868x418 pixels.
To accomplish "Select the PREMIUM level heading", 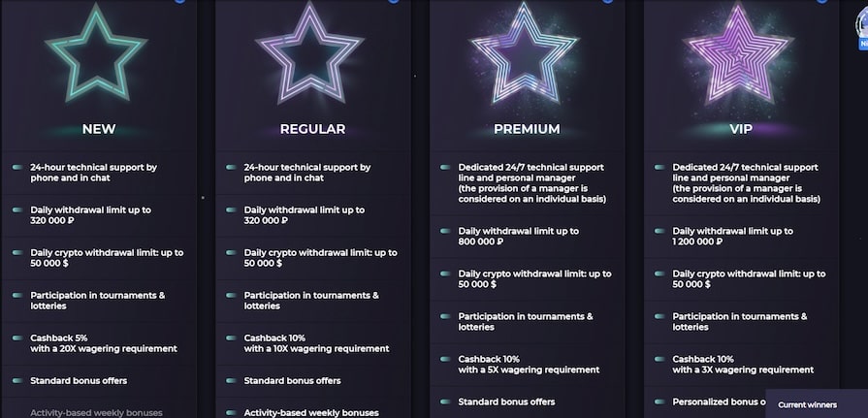I will point(527,129).
